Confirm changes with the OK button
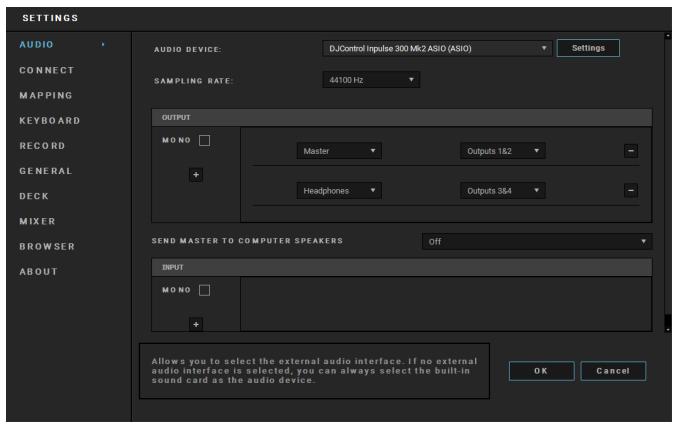The height and width of the screenshot is (426, 673). (x=541, y=371)
